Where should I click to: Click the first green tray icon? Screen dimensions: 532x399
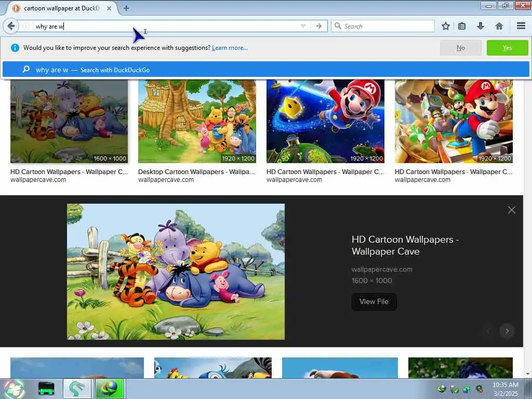tap(442, 389)
